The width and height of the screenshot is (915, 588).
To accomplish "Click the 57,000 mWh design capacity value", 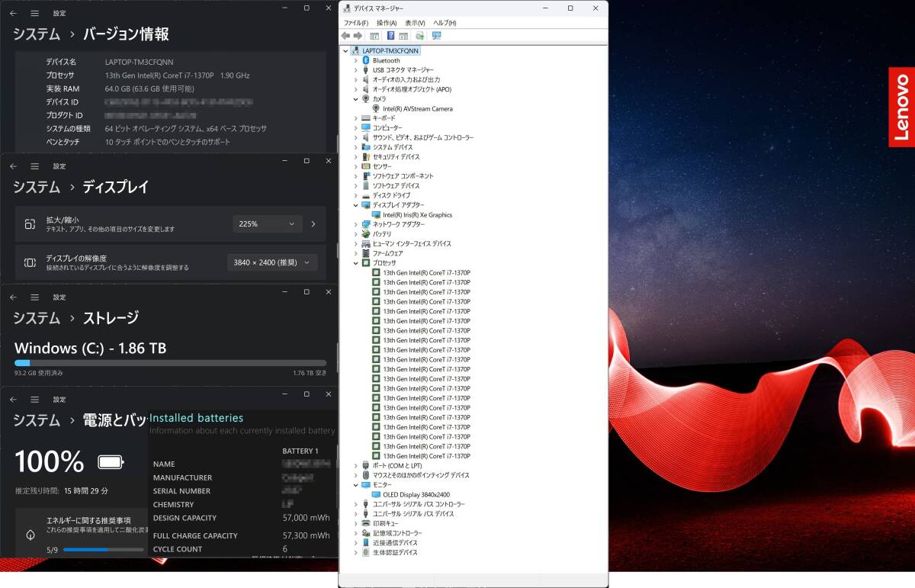I will (x=305, y=518).
